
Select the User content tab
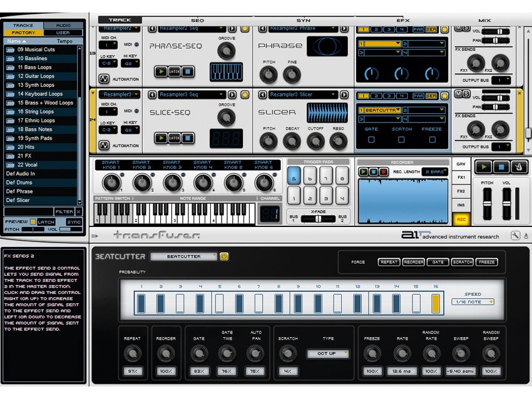coord(63,33)
